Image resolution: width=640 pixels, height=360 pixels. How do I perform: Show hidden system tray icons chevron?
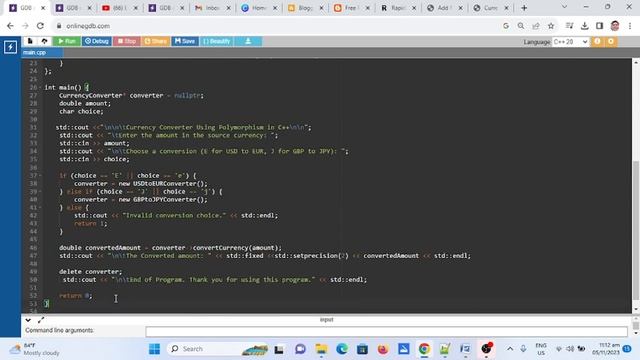point(510,349)
